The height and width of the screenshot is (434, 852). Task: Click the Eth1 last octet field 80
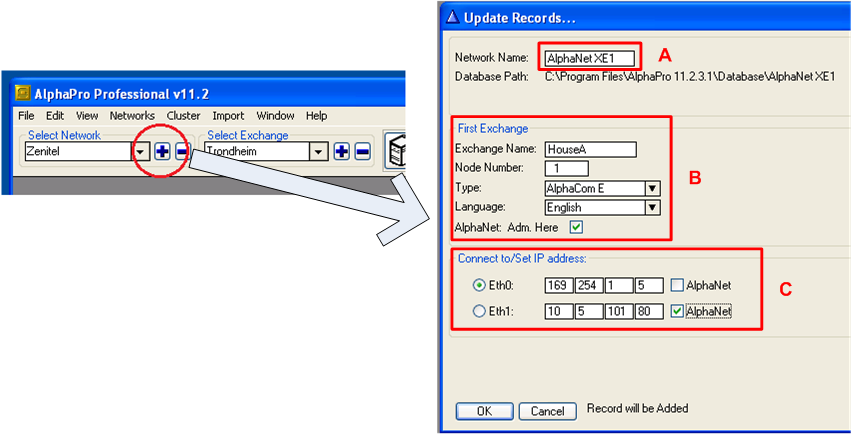pyautogui.click(x=649, y=311)
